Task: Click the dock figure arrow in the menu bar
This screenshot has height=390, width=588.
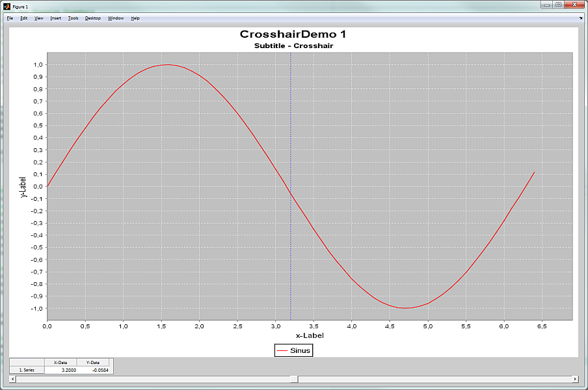Action: 580,18
